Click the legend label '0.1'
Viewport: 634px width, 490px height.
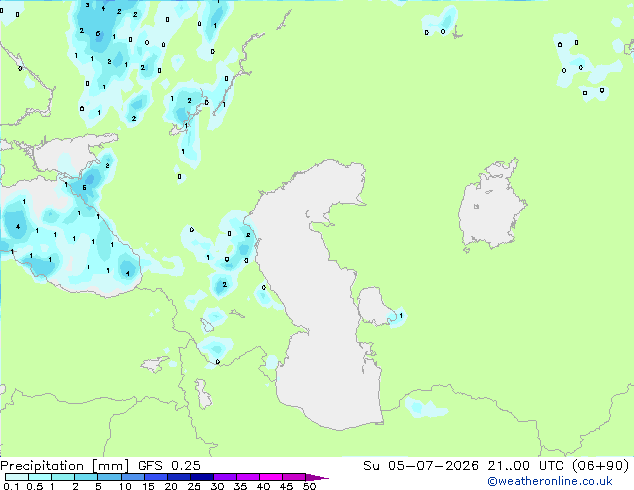click(x=11, y=486)
